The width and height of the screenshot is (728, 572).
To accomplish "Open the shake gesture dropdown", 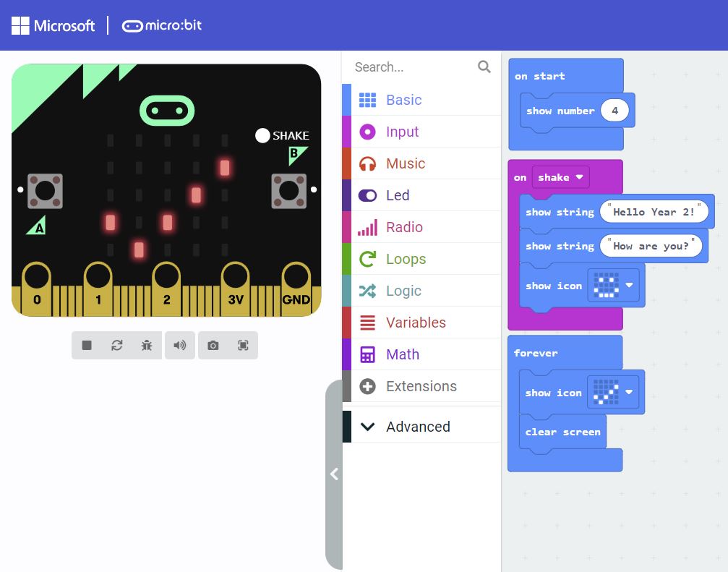I will click(579, 177).
